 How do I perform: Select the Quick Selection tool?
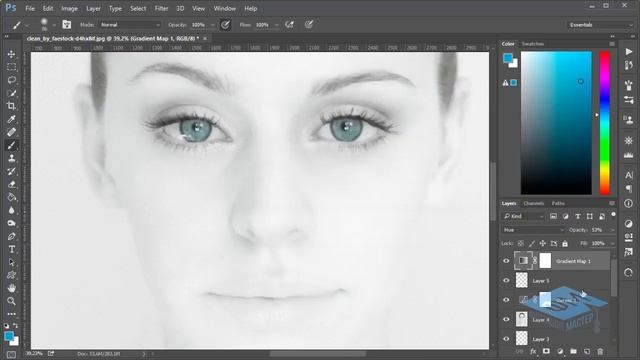[x=11, y=93]
